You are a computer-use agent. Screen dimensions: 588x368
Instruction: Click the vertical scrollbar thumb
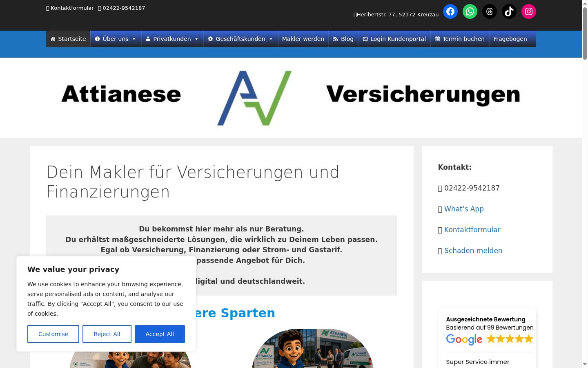tap(585, 34)
